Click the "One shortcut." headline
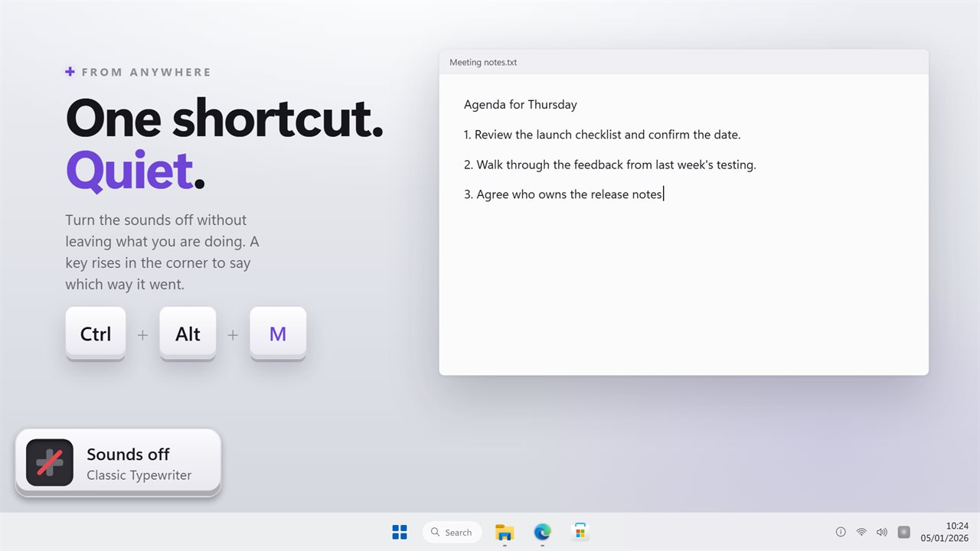 (x=224, y=119)
